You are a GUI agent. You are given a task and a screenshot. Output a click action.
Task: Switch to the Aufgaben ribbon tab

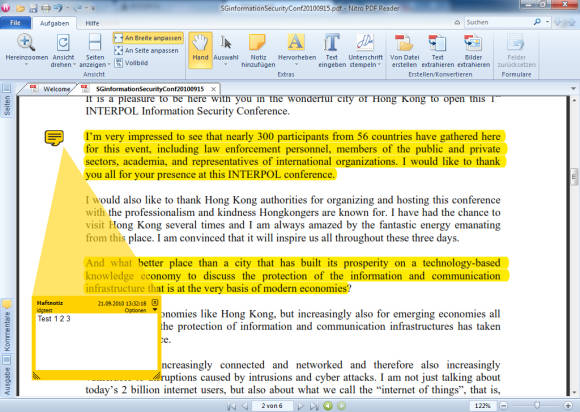[x=54, y=23]
